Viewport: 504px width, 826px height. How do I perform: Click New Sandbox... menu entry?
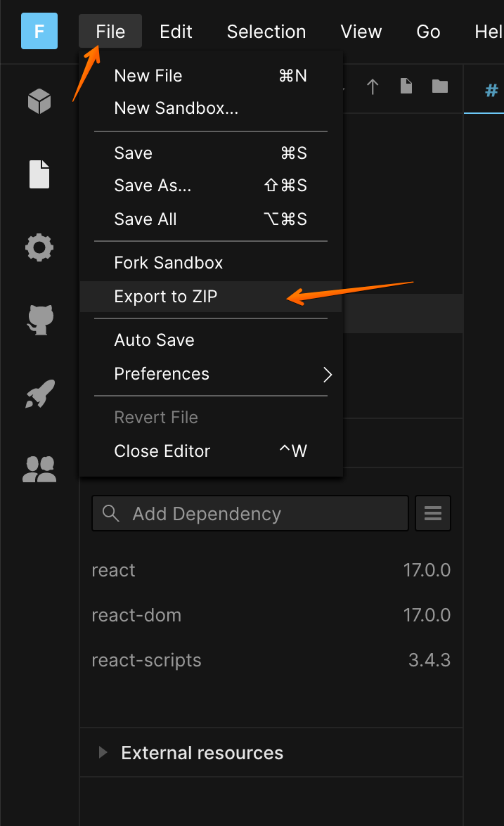point(176,108)
